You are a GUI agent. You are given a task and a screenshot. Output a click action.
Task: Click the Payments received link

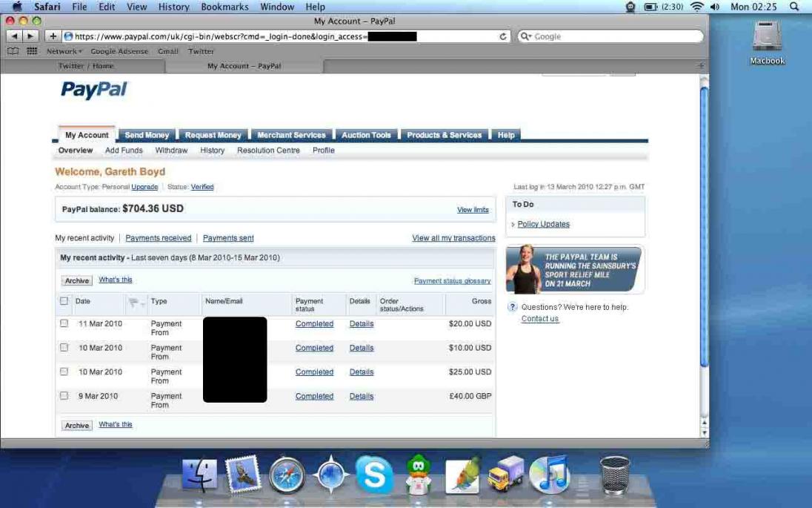[x=159, y=238]
